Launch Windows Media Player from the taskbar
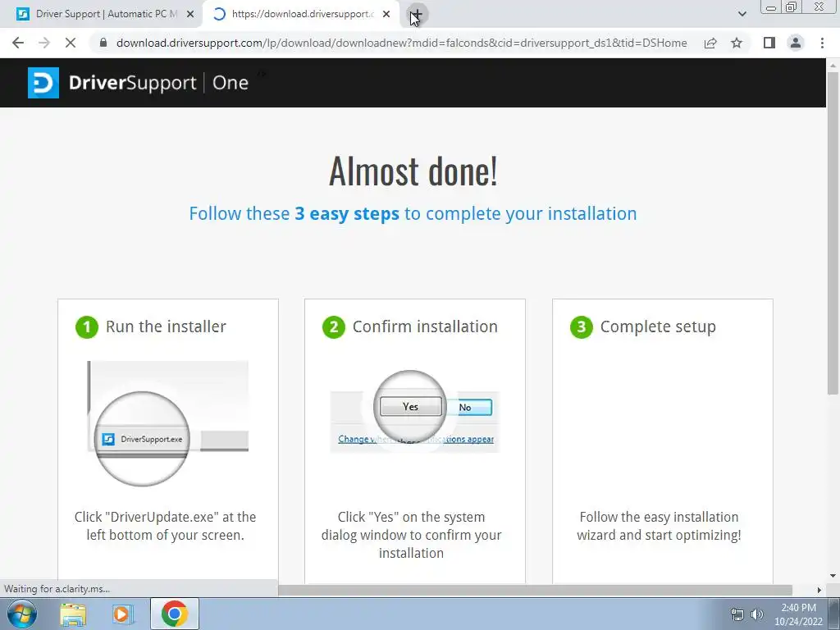This screenshot has width=840, height=630. [122, 614]
